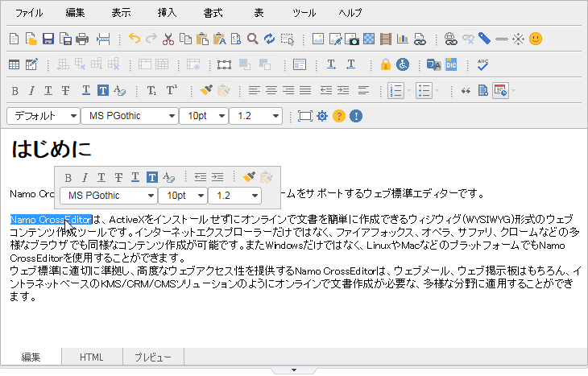
Task: Open help with orange question icon
Action: [x=339, y=116]
